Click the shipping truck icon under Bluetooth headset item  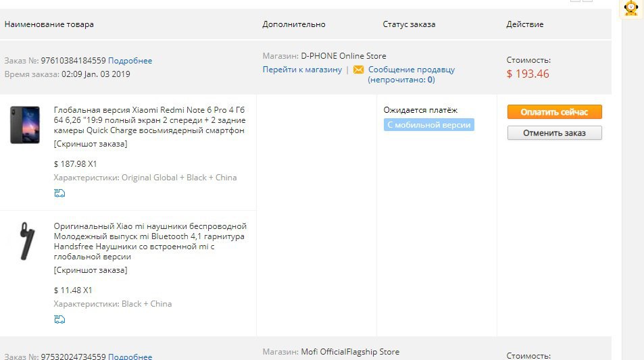[x=59, y=319]
